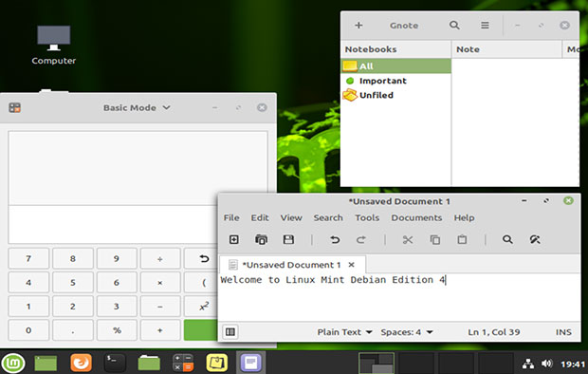Click the calculator key 5
Image resolution: width=588 pixels, height=374 pixels.
(73, 282)
